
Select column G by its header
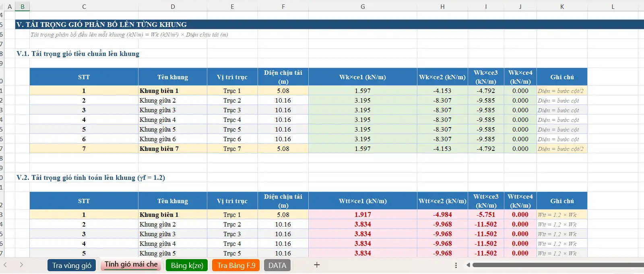363,6
